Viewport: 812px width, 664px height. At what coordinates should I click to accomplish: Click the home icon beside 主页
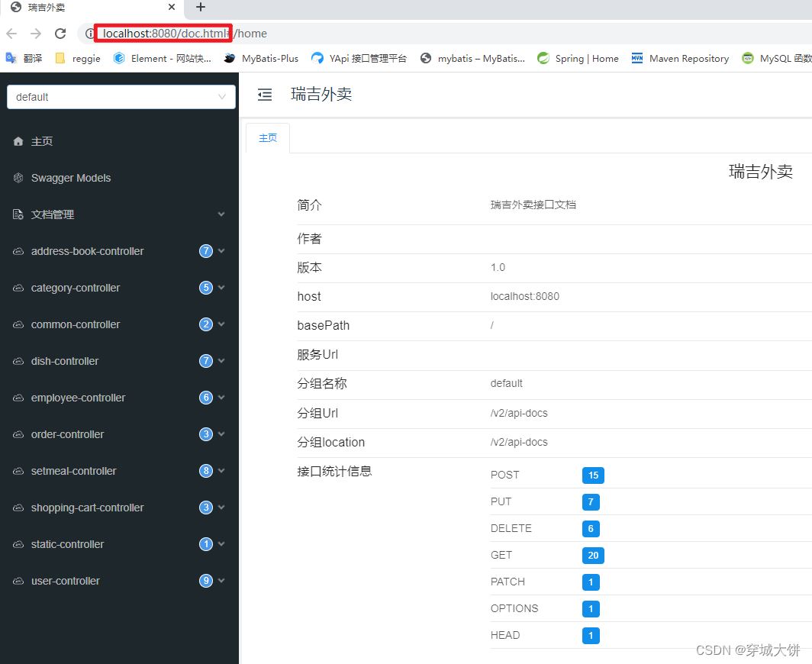18,141
